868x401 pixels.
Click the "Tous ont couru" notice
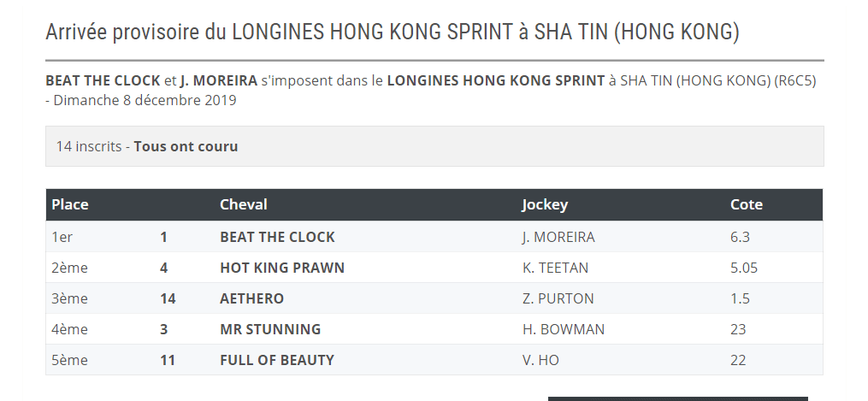pos(186,146)
